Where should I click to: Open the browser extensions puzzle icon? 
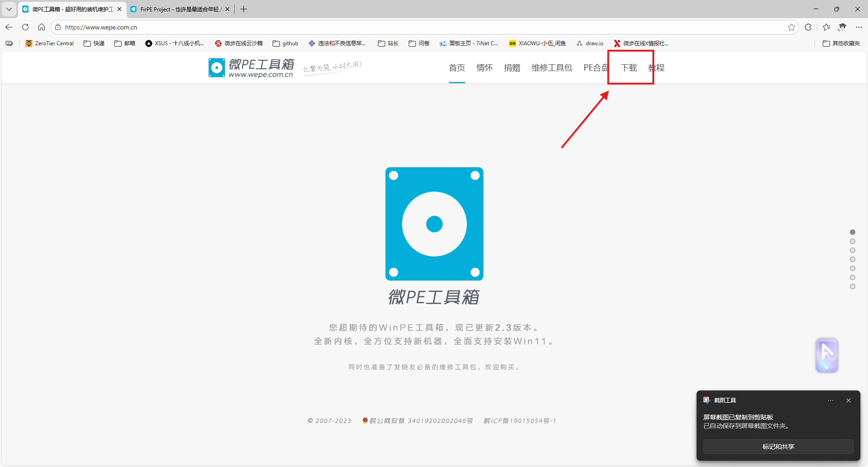point(809,27)
